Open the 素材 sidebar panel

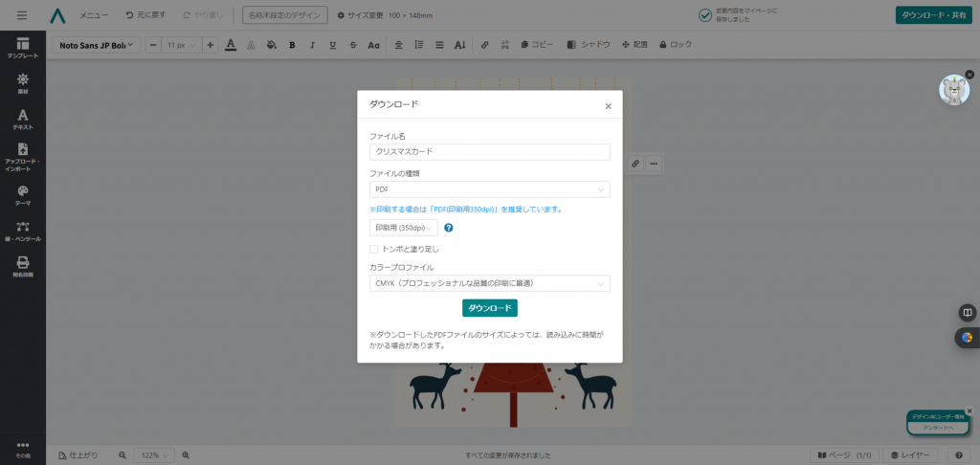click(23, 84)
